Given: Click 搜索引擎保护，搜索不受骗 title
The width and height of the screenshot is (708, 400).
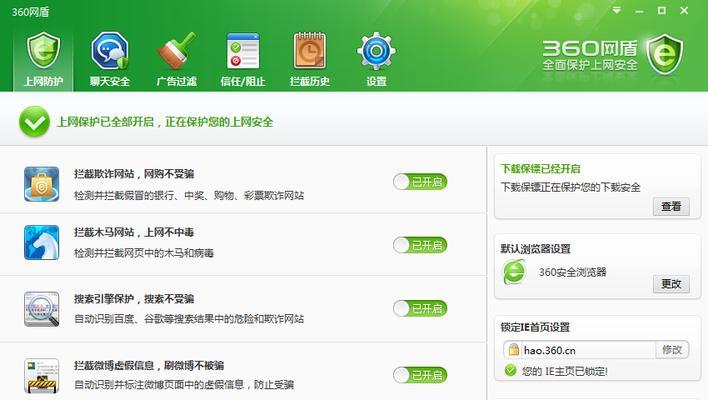Looking at the screenshot, I should (134, 299).
